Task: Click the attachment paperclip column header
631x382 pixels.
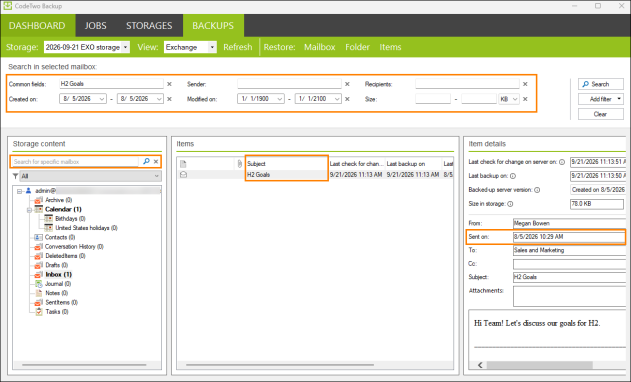Action: tap(239, 164)
